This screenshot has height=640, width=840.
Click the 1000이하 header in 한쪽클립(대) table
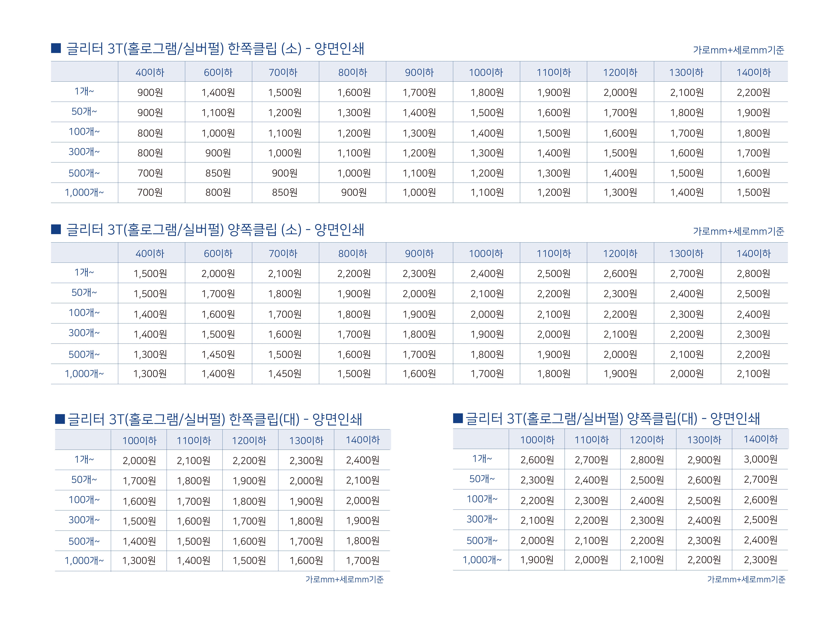pyautogui.click(x=139, y=441)
